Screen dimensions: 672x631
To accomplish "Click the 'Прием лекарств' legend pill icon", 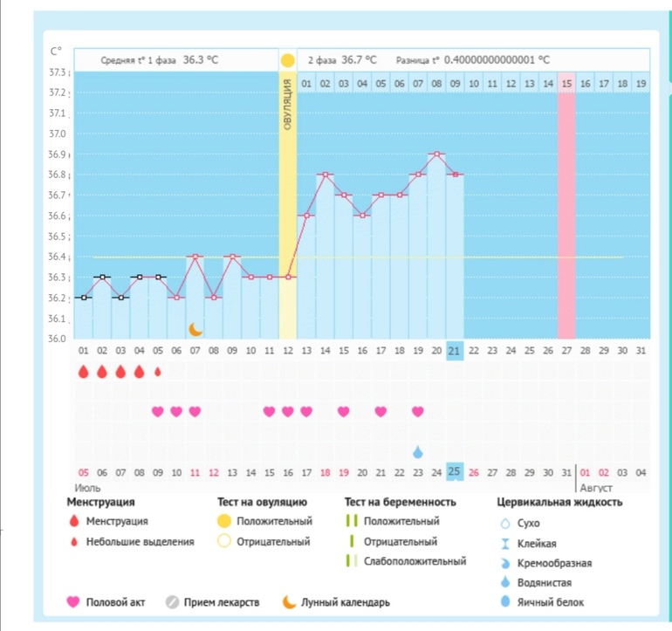I will [x=172, y=602].
